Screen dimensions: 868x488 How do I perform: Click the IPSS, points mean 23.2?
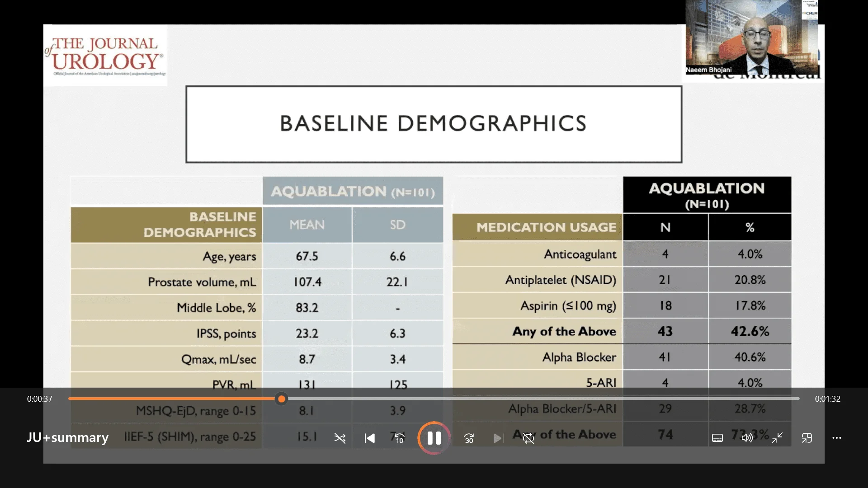[307, 333]
